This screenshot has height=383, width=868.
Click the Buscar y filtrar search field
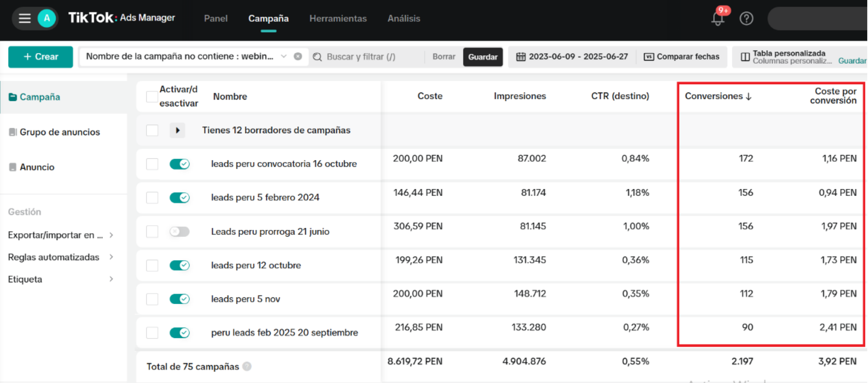click(x=368, y=57)
